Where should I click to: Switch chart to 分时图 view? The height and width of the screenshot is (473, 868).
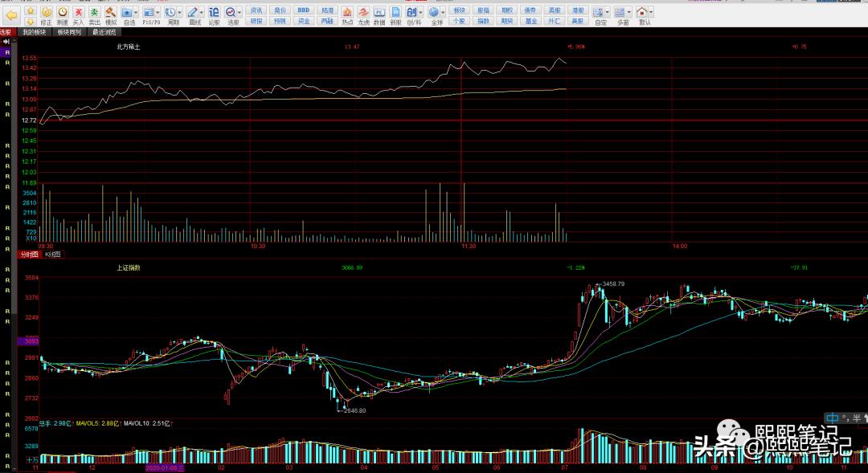30,255
